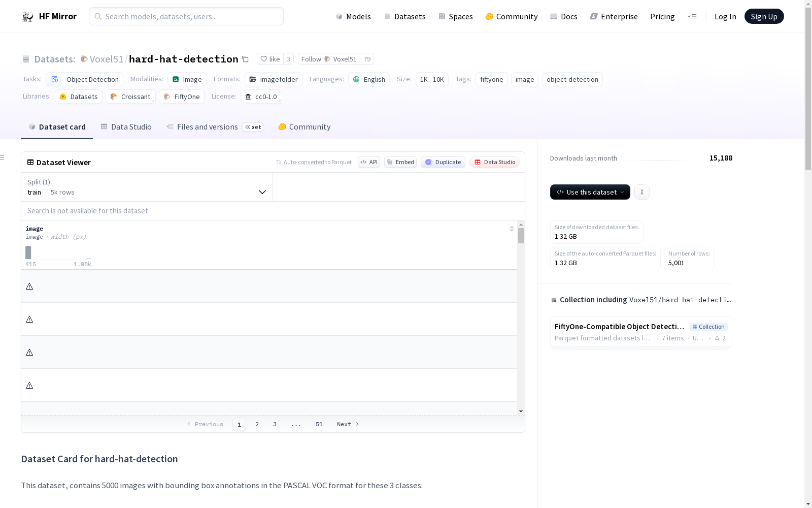Click the Dataset Viewer table icon

point(30,162)
